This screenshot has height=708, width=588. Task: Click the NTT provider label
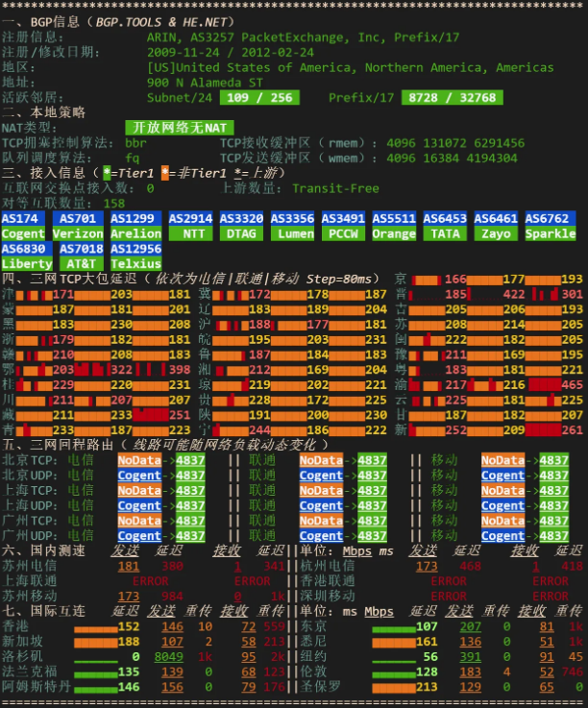point(190,233)
